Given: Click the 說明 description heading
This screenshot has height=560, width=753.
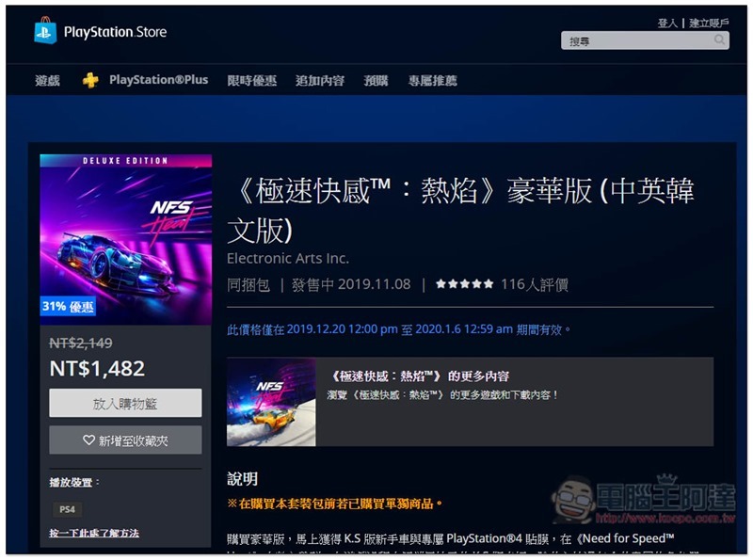Looking at the screenshot, I should click(x=243, y=479).
